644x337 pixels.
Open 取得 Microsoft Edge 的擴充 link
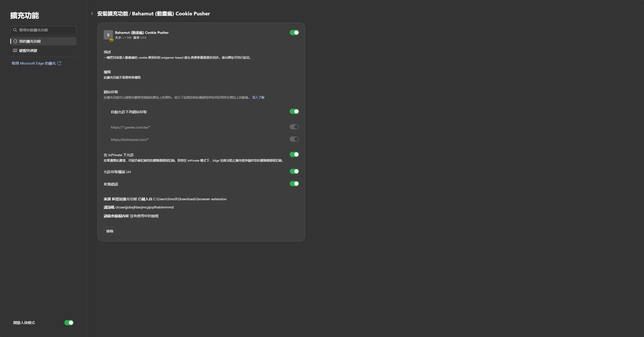[x=36, y=63]
